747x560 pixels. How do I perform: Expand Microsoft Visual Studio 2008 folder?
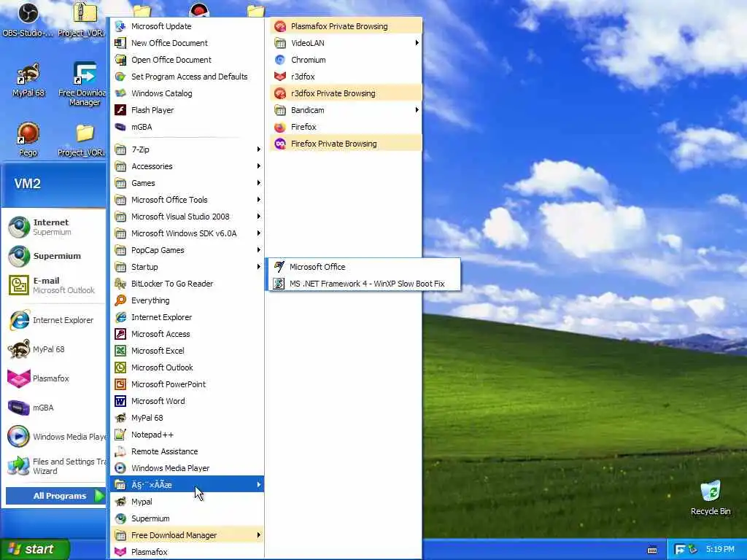(187, 217)
